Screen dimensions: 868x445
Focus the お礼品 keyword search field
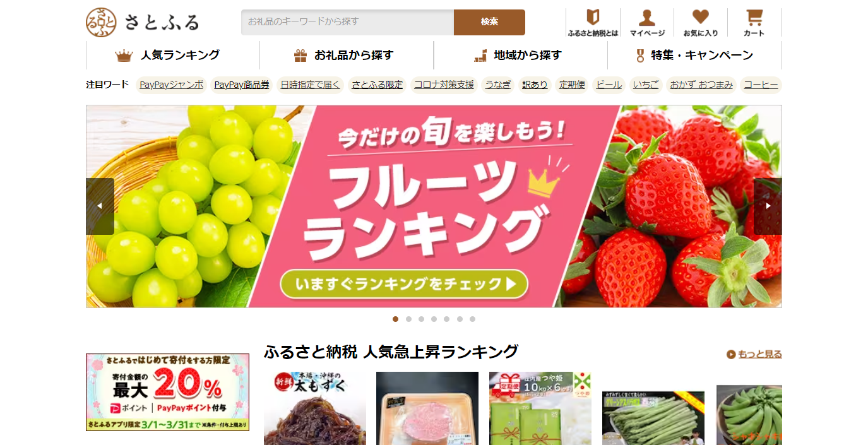point(347,22)
